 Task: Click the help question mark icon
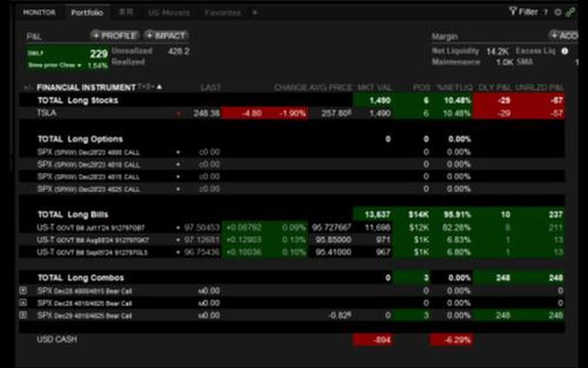pos(545,12)
